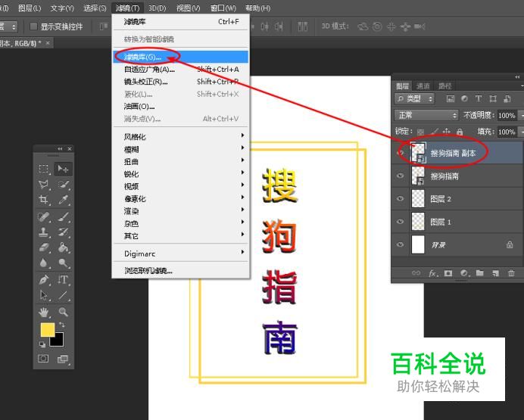
Task: Reset default foreground and background colors
Action: (x=42, y=344)
